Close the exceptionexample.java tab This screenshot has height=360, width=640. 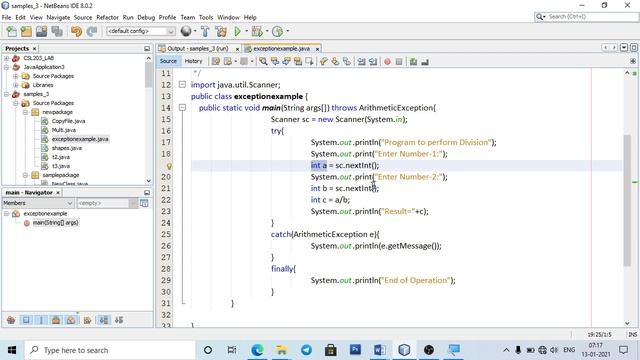(x=317, y=49)
